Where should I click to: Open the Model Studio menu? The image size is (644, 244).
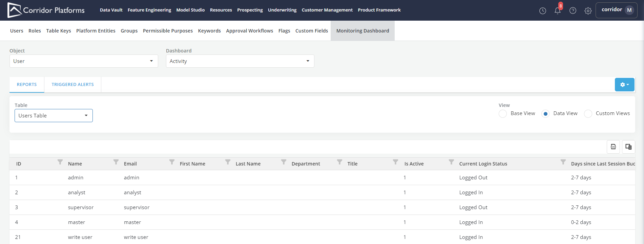tap(190, 10)
